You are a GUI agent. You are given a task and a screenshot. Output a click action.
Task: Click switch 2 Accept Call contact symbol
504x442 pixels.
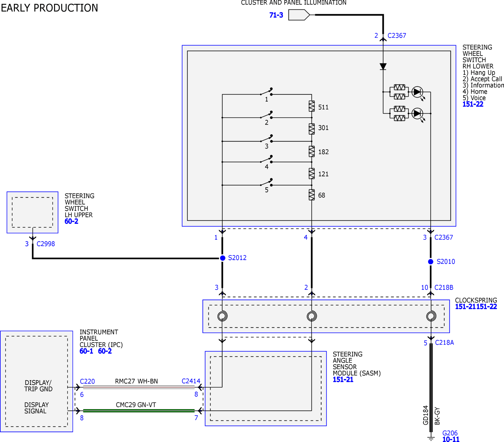point(266,115)
